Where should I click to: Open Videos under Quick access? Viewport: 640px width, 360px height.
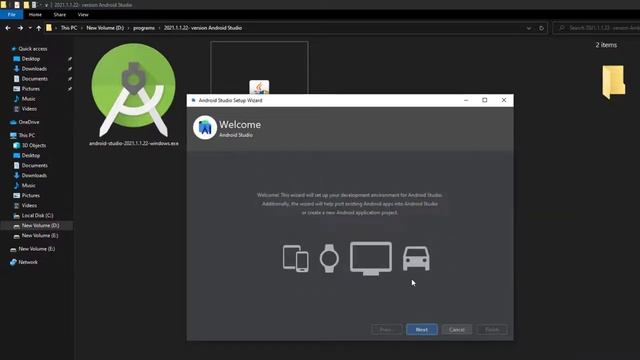click(x=29, y=109)
